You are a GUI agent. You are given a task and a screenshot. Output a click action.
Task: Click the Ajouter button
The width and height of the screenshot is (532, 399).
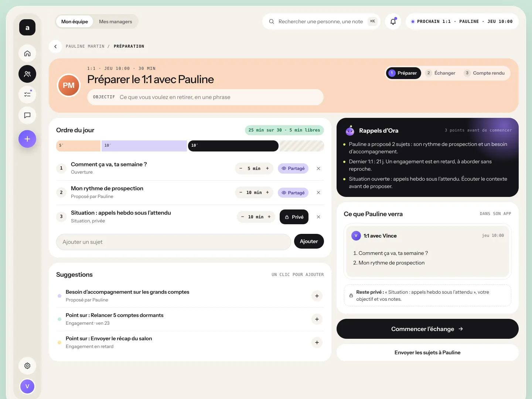coord(309,241)
